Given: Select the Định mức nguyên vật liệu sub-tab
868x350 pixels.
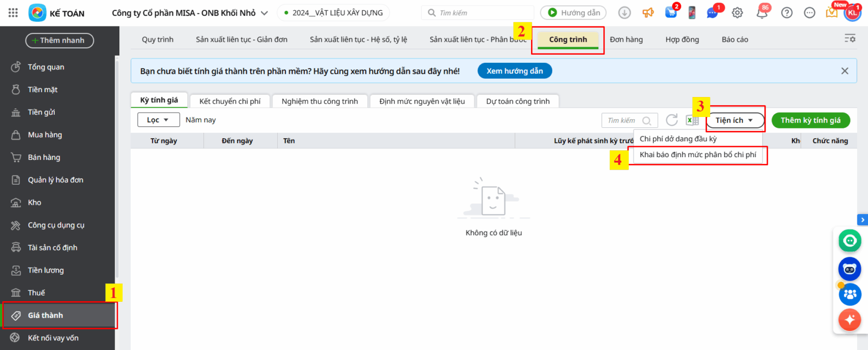Looking at the screenshot, I should (422, 101).
